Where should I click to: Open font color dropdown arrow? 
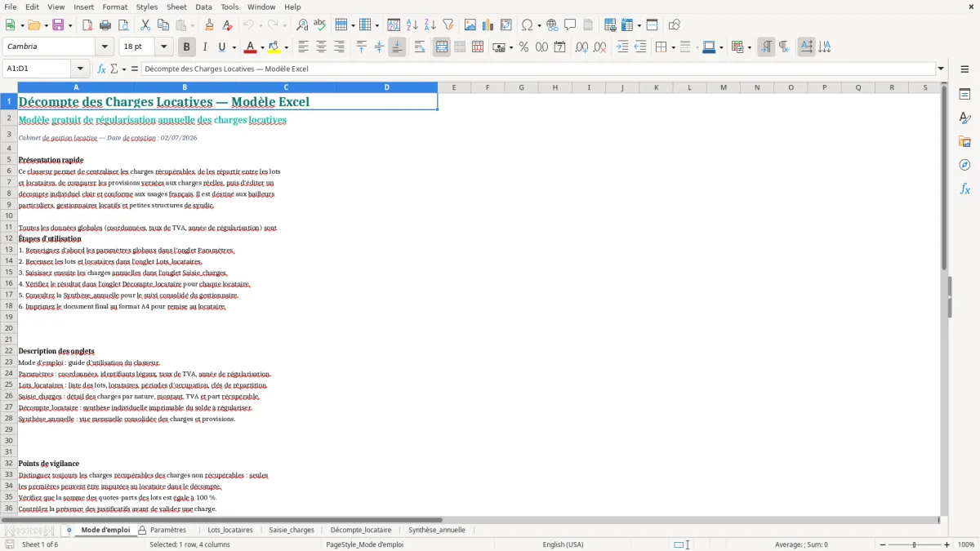[x=261, y=47]
